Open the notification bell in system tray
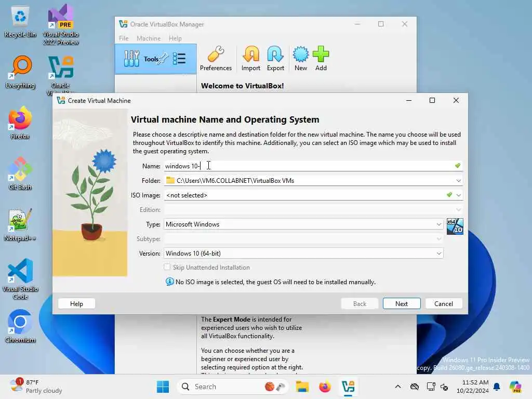This screenshot has width=532, height=399. (497, 387)
